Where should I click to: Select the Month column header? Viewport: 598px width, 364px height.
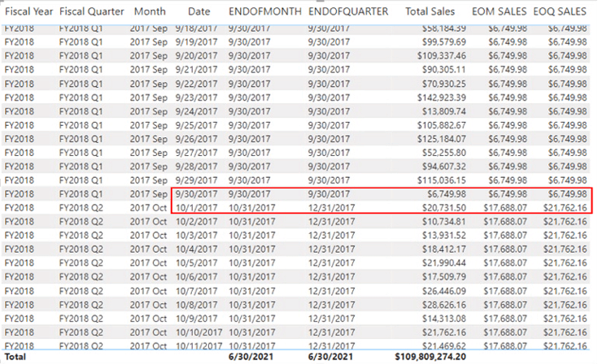(x=149, y=12)
